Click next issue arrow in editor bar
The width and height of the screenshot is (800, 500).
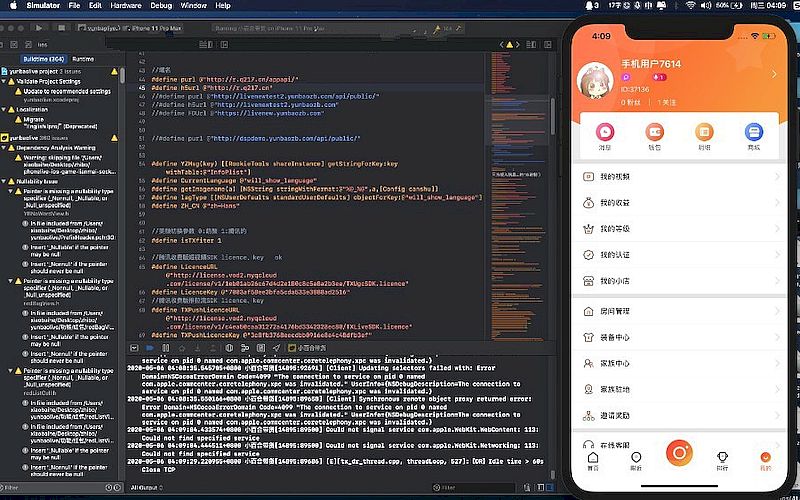click(x=517, y=45)
